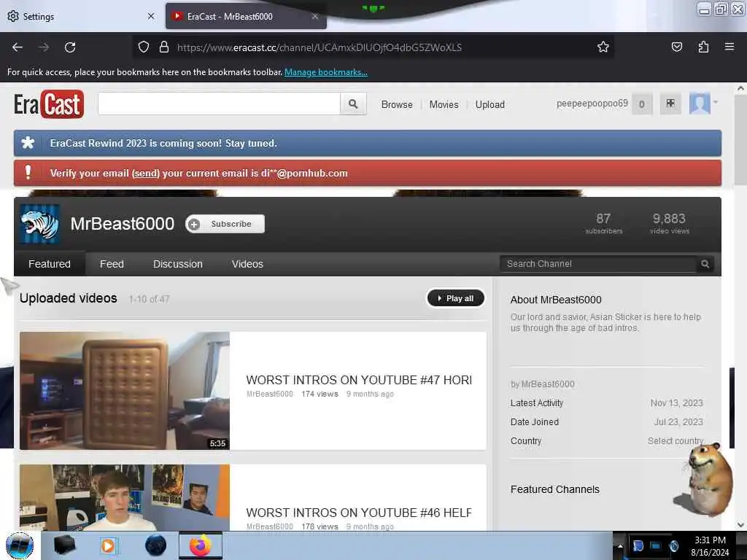
Task: Click the Manage bookmarks link
Action: tap(326, 72)
